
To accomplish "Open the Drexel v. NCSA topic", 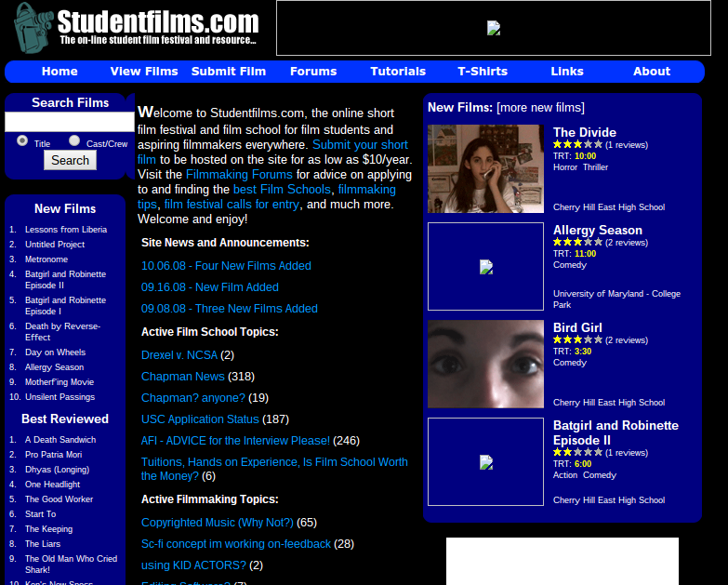I will 179,355.
